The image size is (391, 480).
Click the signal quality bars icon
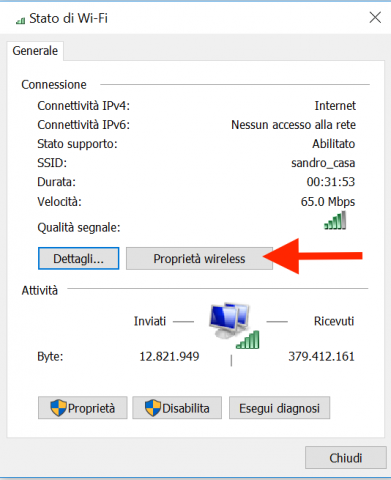335,221
